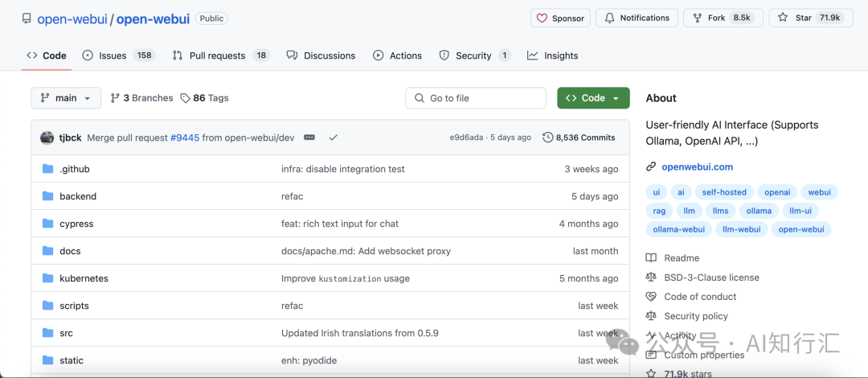This screenshot has height=378, width=868.
Task: Click the tjbck avatar thumbnail
Action: 47,138
